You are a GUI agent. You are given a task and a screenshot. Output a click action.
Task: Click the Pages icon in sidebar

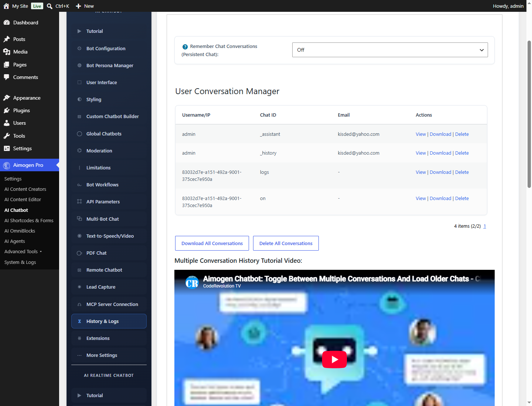(x=7, y=65)
